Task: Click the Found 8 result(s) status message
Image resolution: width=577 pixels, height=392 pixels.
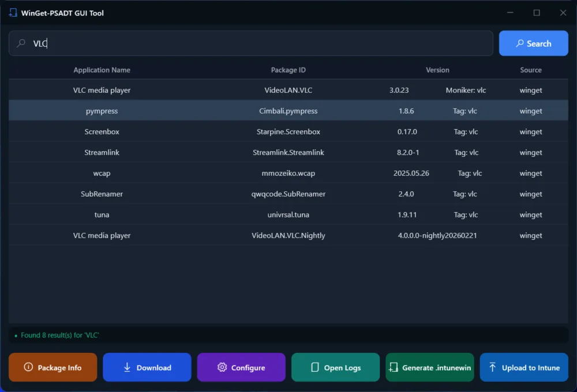Action: pos(59,336)
